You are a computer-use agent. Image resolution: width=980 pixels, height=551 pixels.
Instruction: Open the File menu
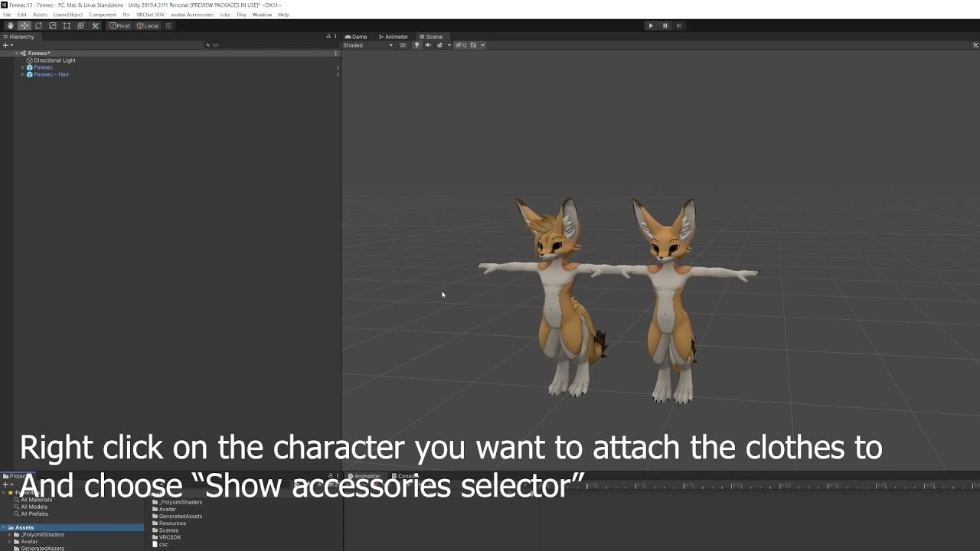[7, 15]
